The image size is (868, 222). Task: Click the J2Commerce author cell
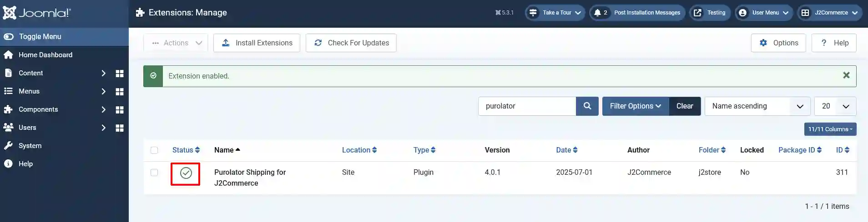coord(649,173)
